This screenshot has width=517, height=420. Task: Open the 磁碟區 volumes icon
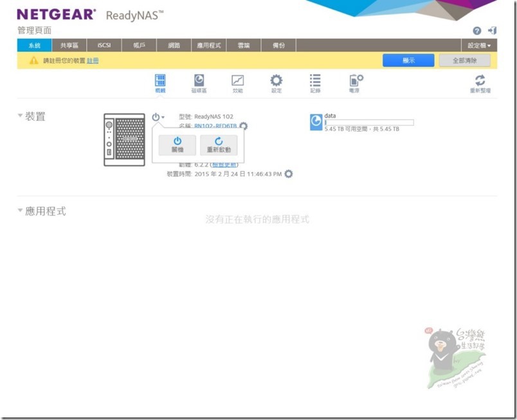(199, 83)
